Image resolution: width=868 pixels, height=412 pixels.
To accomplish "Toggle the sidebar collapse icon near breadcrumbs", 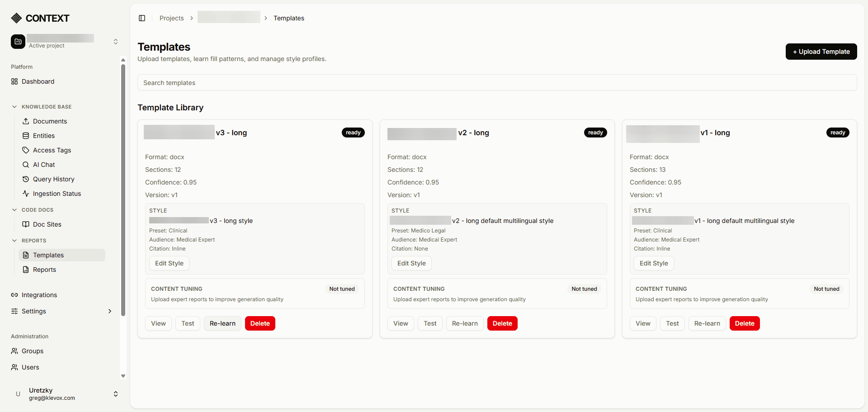I will (142, 18).
